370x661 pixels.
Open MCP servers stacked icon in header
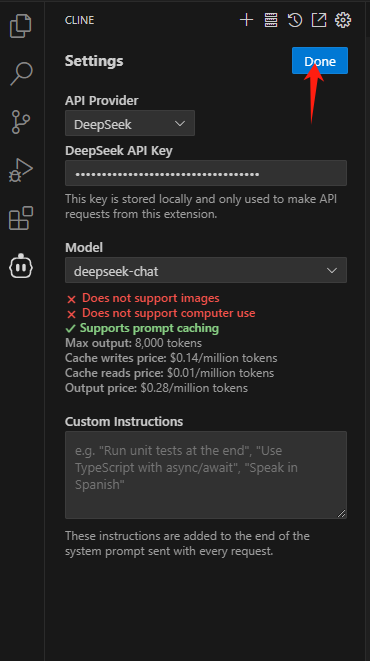click(x=271, y=20)
